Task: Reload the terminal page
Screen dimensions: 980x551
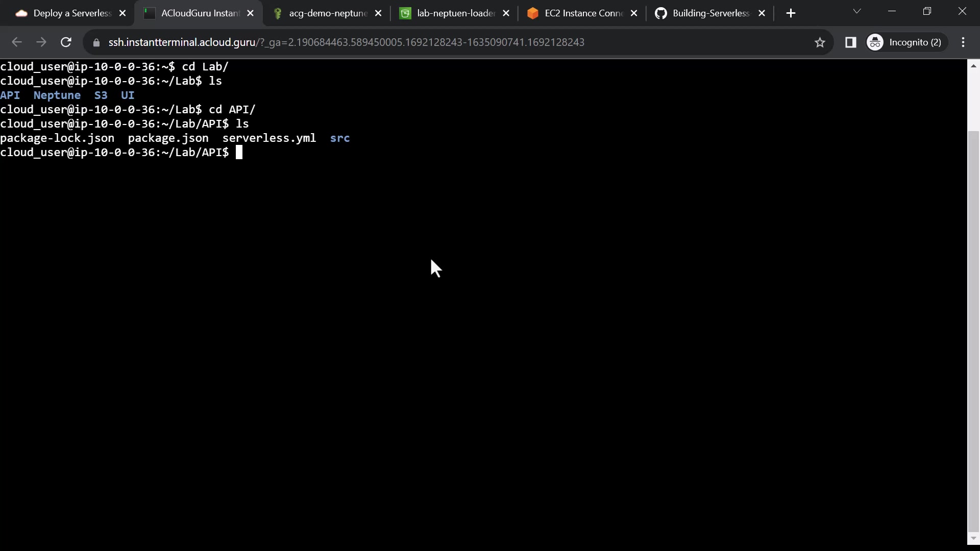Action: (66, 42)
